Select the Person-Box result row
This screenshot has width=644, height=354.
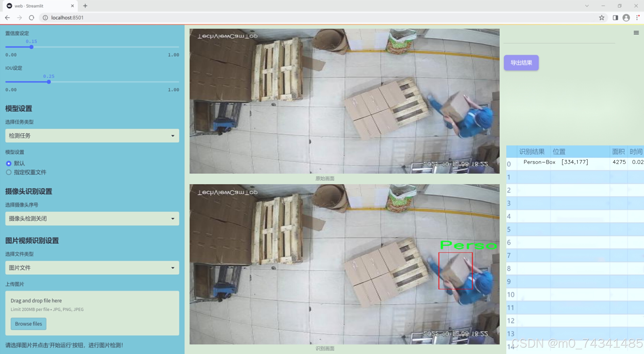(x=539, y=162)
